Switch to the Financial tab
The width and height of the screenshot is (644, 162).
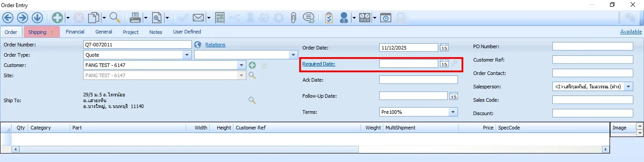pyautogui.click(x=75, y=32)
